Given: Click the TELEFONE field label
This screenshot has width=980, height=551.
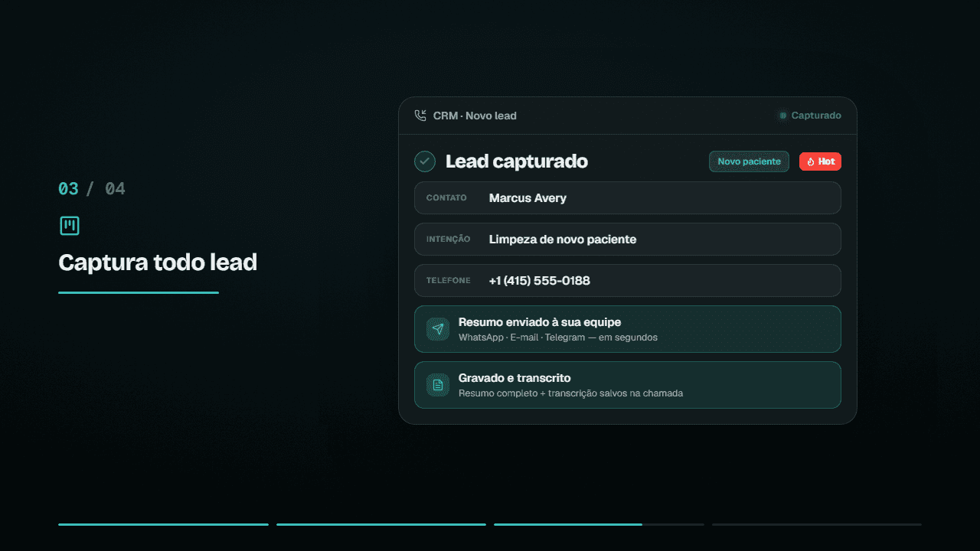Looking at the screenshot, I should coord(449,281).
